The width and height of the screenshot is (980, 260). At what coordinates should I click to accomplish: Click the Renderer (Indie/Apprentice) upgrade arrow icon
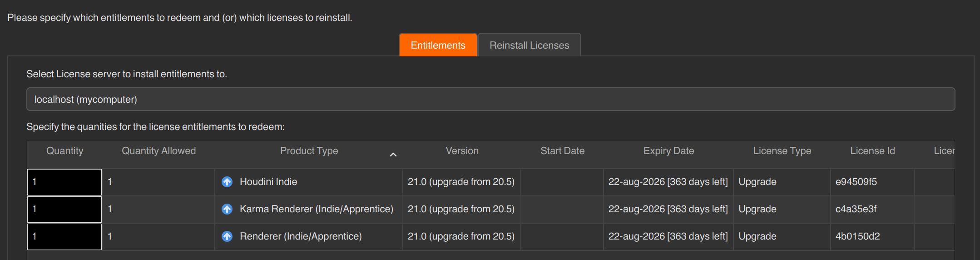(x=227, y=236)
